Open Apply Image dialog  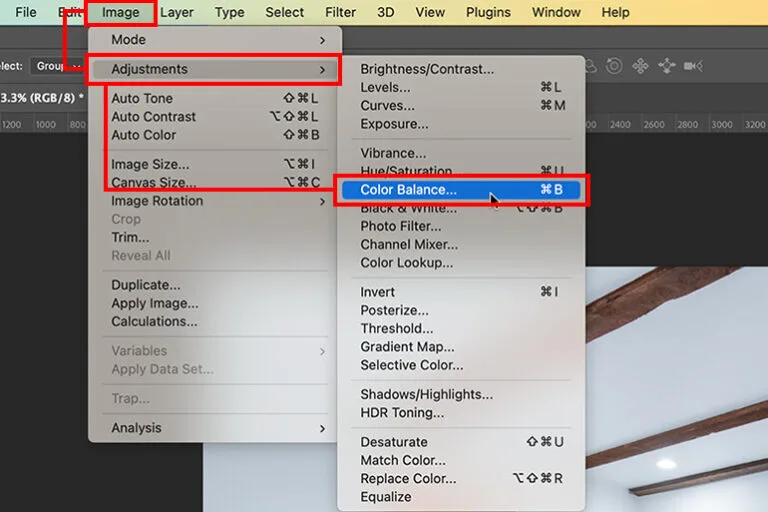point(216,303)
